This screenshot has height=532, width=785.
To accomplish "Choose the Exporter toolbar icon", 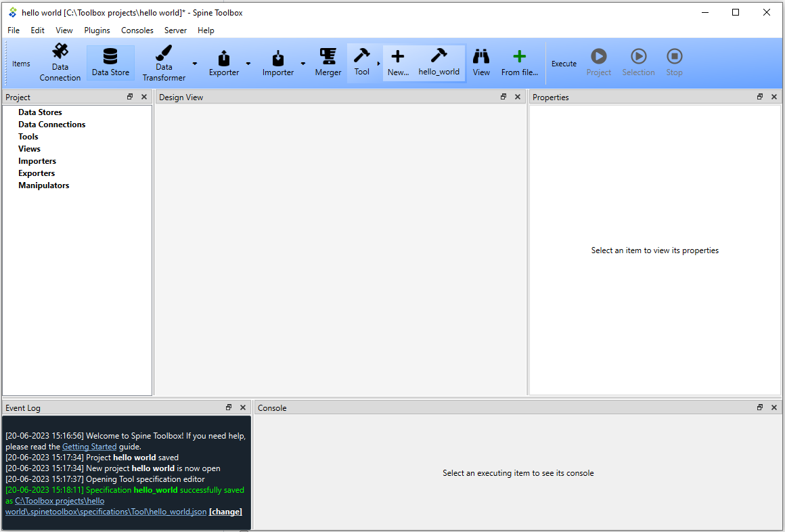I will coord(224,64).
